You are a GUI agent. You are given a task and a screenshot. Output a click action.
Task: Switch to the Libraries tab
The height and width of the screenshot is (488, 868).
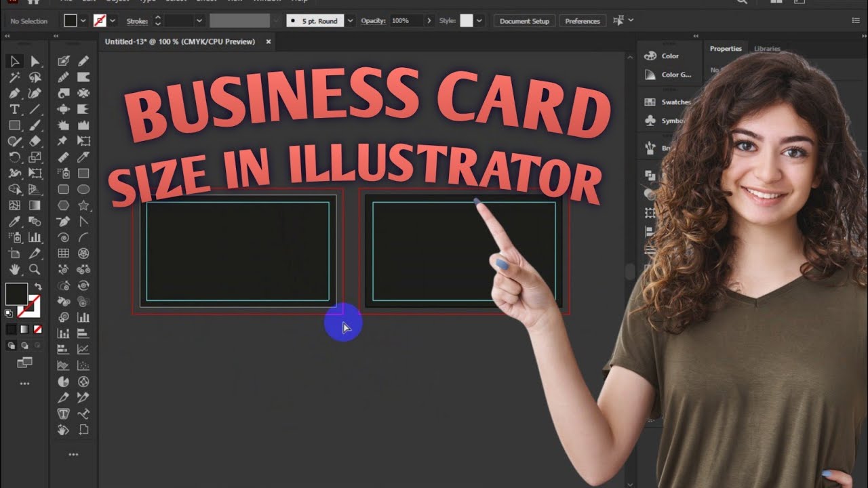(x=767, y=49)
